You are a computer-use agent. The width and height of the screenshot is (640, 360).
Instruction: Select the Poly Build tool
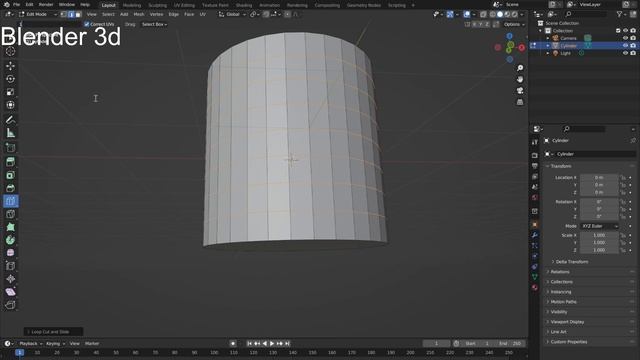click(x=11, y=227)
